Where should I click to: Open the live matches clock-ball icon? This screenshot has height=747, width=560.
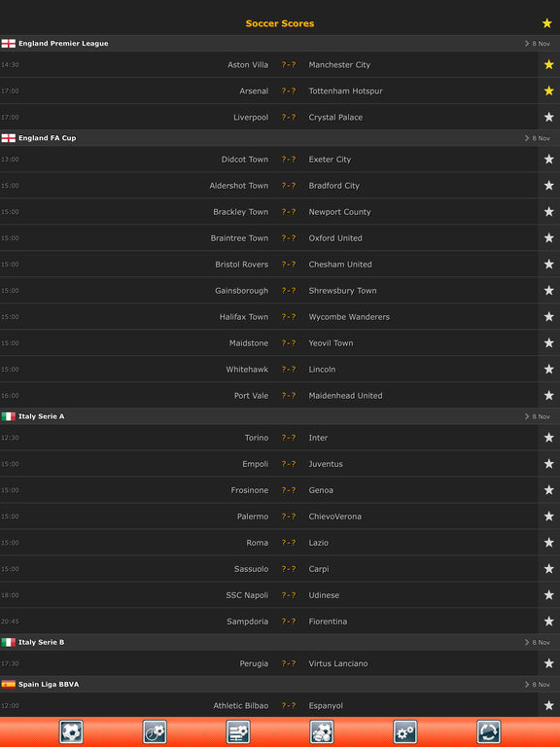[x=155, y=731]
